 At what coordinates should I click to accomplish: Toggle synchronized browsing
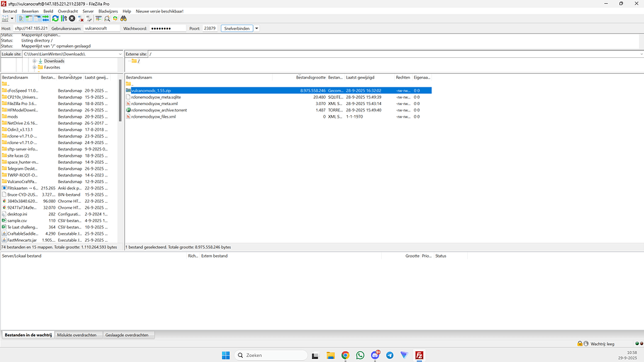point(115,18)
